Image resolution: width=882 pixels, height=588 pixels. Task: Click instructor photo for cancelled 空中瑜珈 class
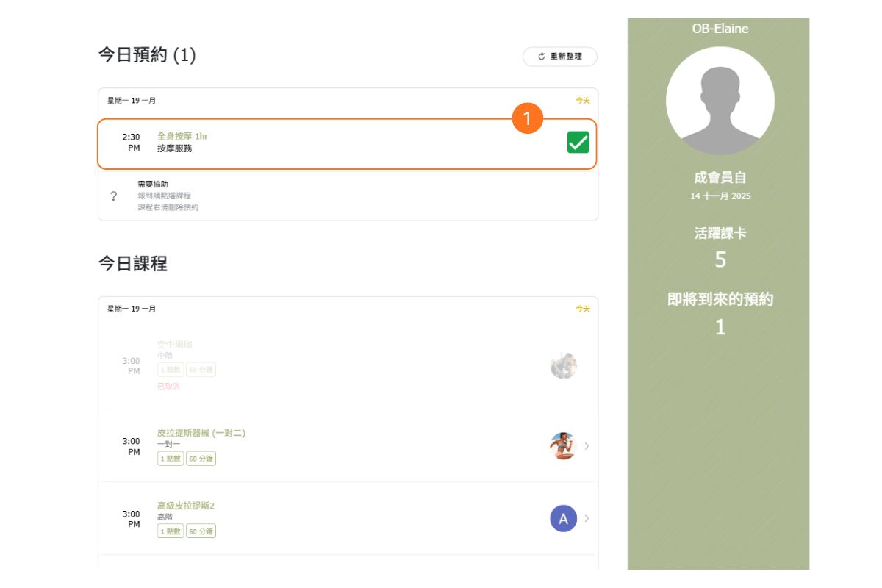(x=563, y=365)
